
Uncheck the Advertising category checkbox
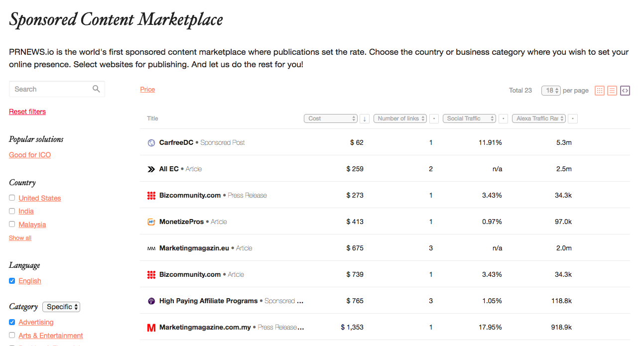tap(12, 322)
